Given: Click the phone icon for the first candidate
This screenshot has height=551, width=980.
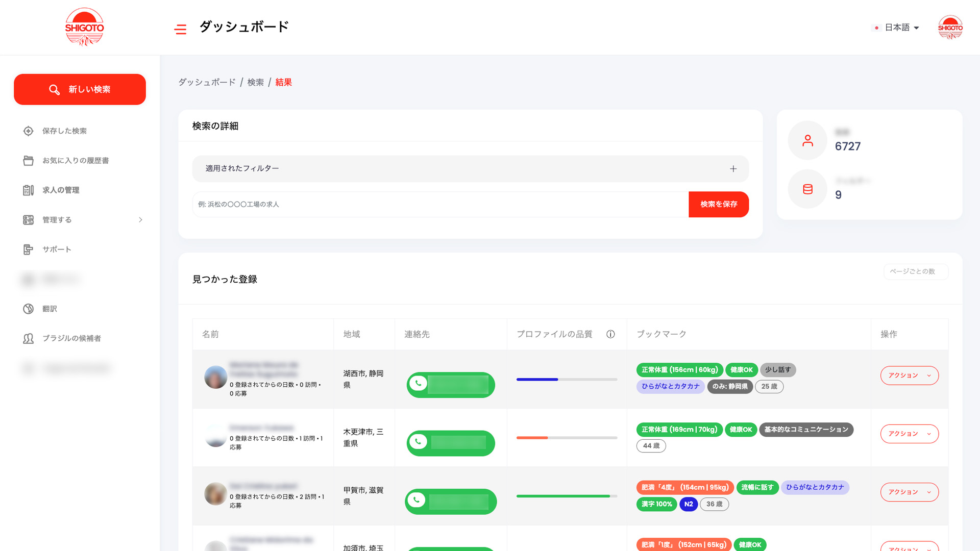Looking at the screenshot, I should pos(418,383).
